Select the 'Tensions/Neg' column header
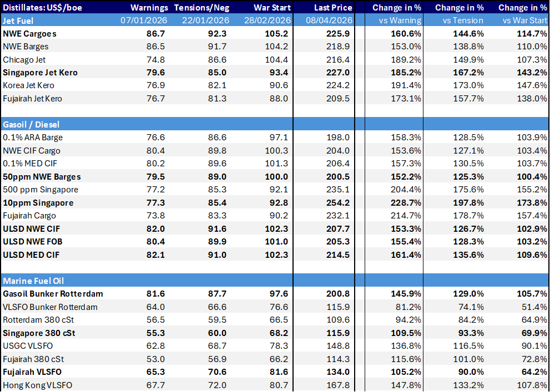 (x=201, y=8)
